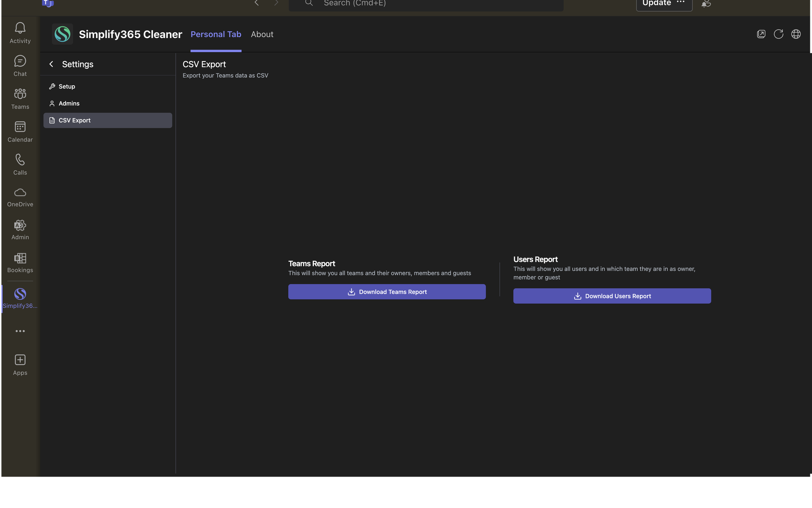
Task: Focus the Search (Cmd+E) field
Action: coord(426,4)
